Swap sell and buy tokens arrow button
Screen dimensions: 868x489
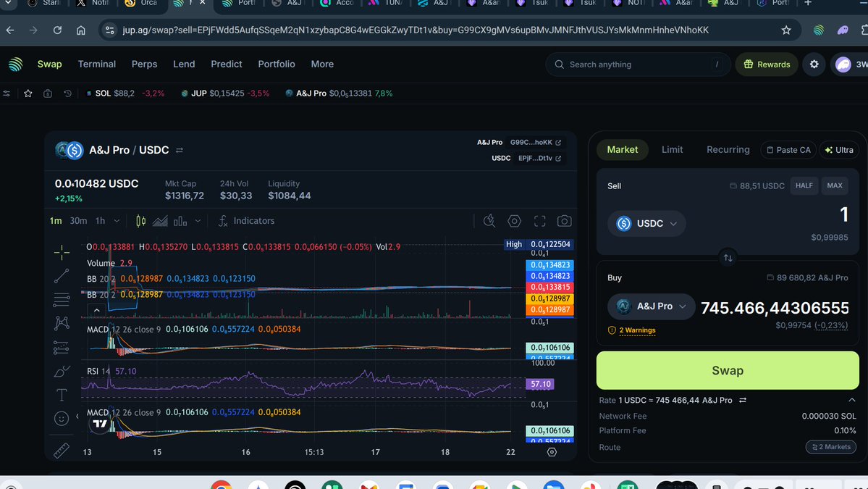(x=728, y=257)
